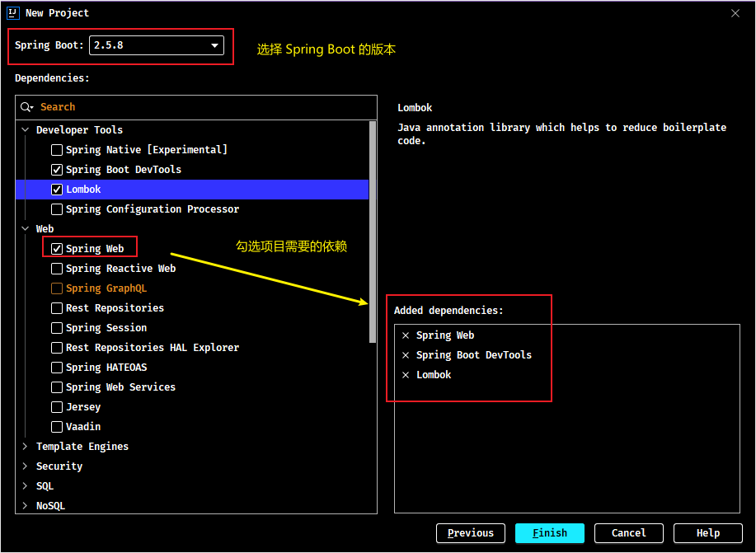756x553 pixels.
Task: Open the Spring Boot version dropdown
Action: click(x=157, y=45)
